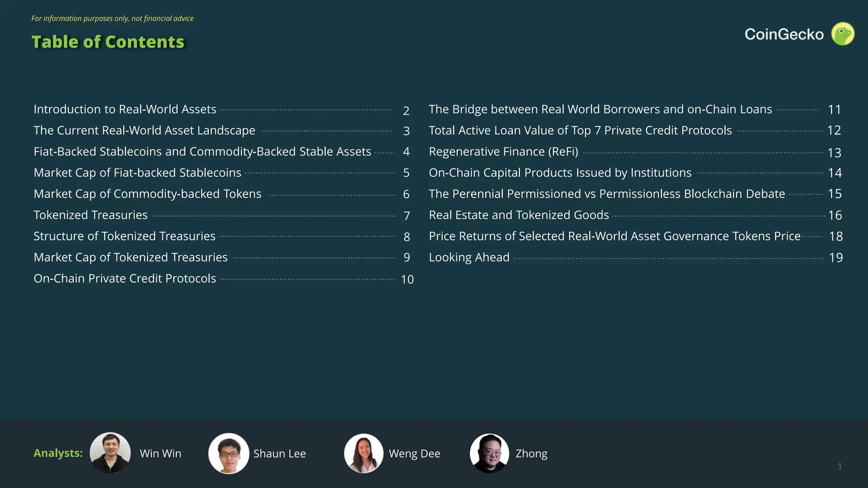Jump to Tokenized Treasuries section
This screenshot has width=868, height=488.
(91, 215)
